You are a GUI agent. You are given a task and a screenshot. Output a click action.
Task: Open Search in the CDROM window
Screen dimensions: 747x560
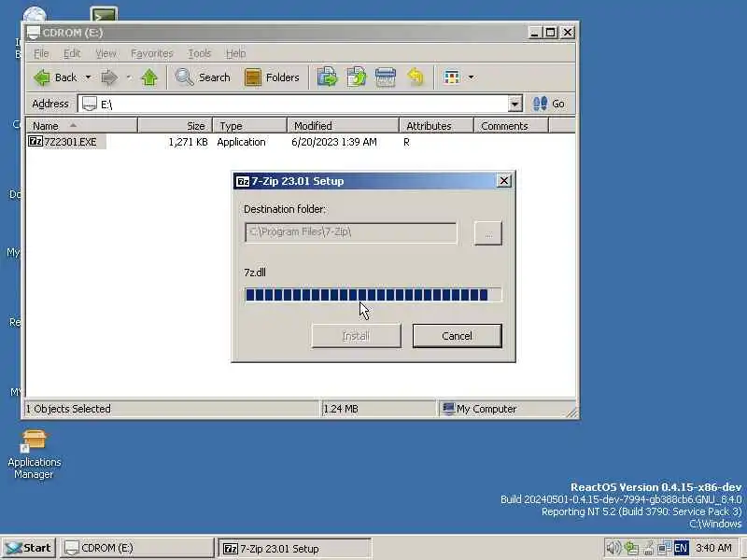click(x=203, y=77)
